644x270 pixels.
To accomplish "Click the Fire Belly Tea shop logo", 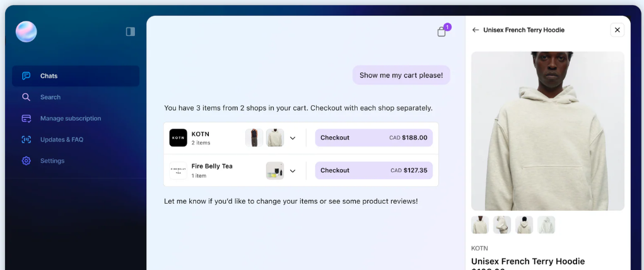I will (x=179, y=170).
